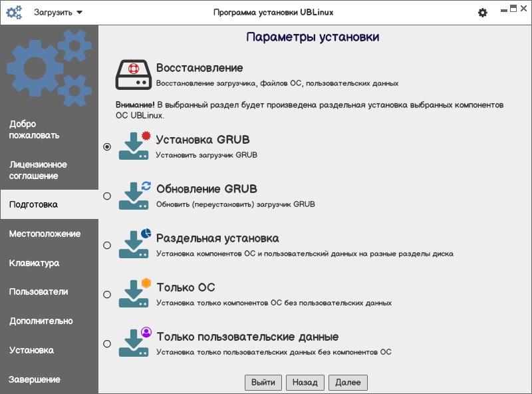Select the Обновление GRUB radio button
The image size is (532, 394).
(107, 196)
